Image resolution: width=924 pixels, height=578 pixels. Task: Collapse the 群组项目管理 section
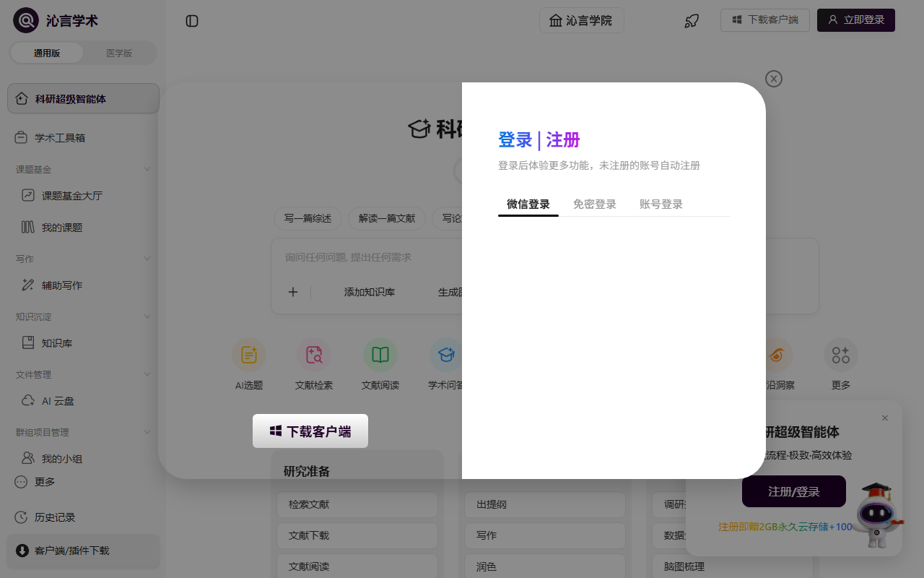pyautogui.click(x=147, y=432)
